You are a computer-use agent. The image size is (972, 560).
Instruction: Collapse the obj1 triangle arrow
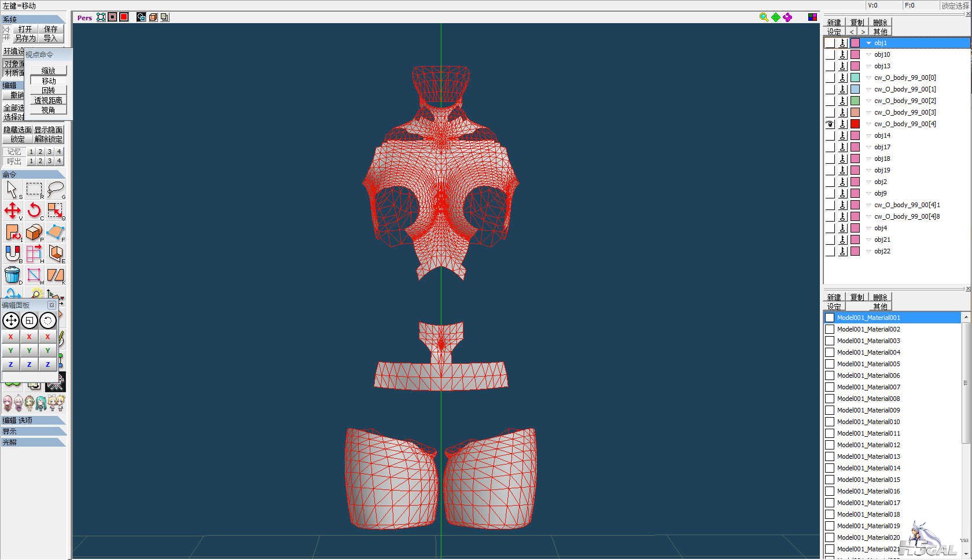coord(868,43)
